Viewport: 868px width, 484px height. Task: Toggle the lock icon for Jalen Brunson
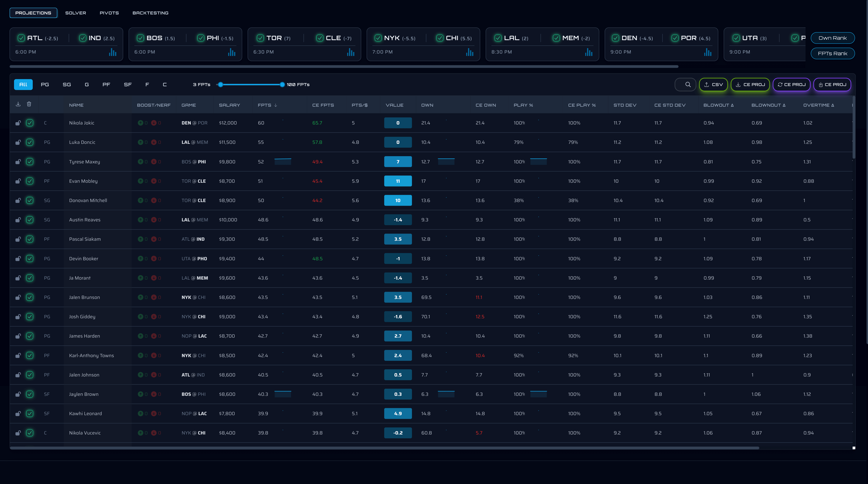pyautogui.click(x=18, y=297)
